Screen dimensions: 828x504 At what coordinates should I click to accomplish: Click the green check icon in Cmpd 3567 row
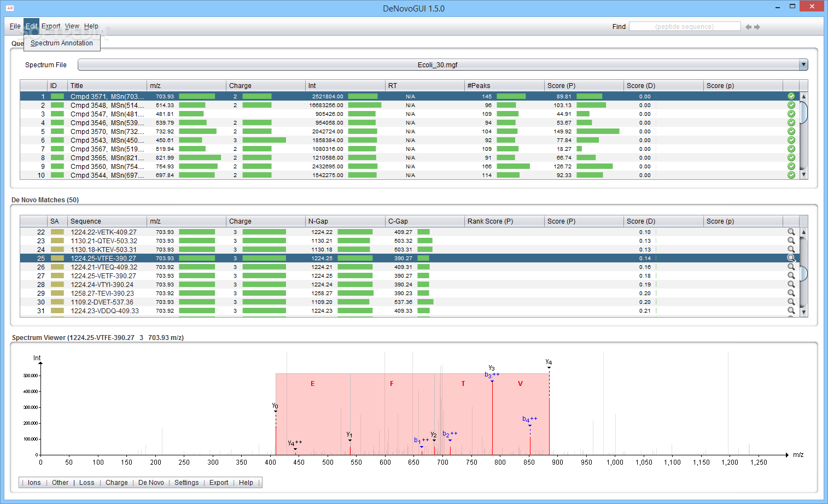(791, 149)
